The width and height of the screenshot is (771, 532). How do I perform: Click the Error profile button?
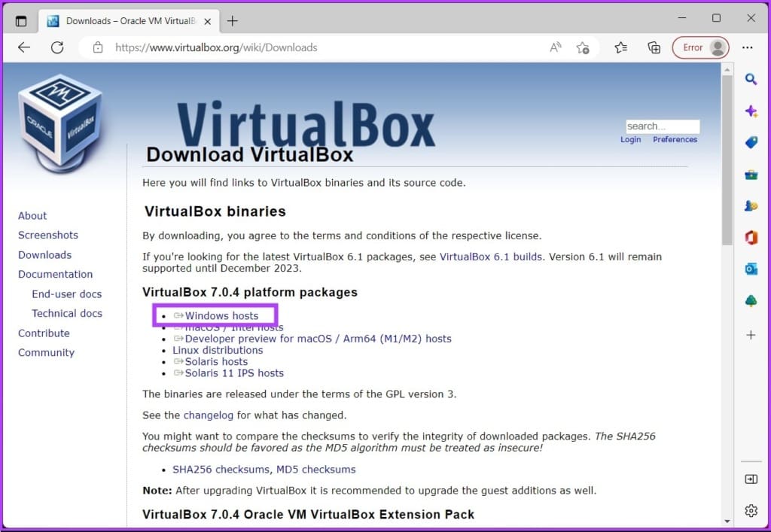[x=701, y=47]
